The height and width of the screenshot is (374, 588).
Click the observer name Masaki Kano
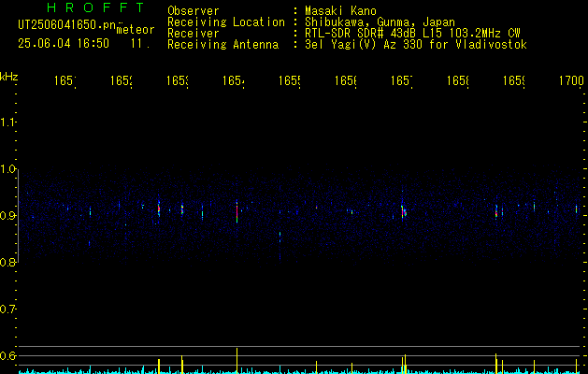340,10
